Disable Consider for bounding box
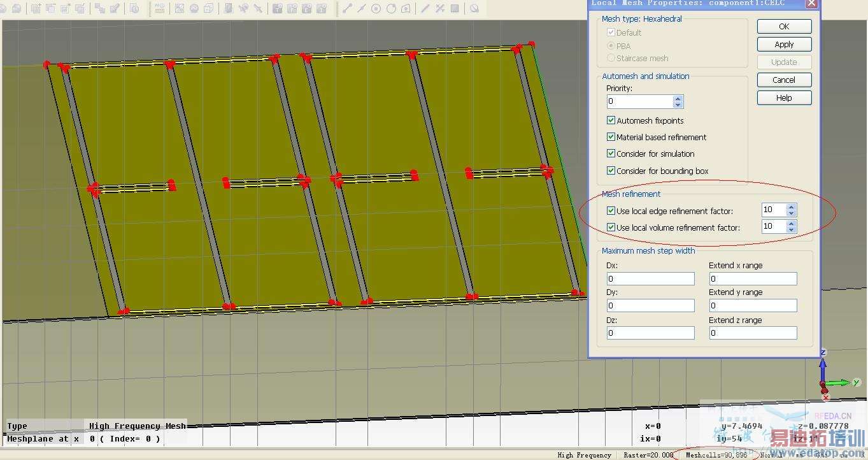 coord(611,171)
